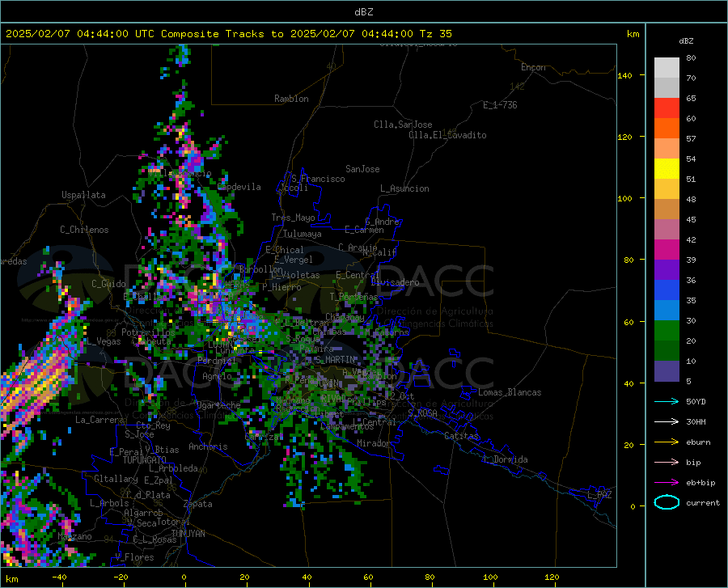The width and height of the screenshot is (728, 588).
Task: Click the 'L_Asuncion' map label
Action: pyautogui.click(x=404, y=188)
